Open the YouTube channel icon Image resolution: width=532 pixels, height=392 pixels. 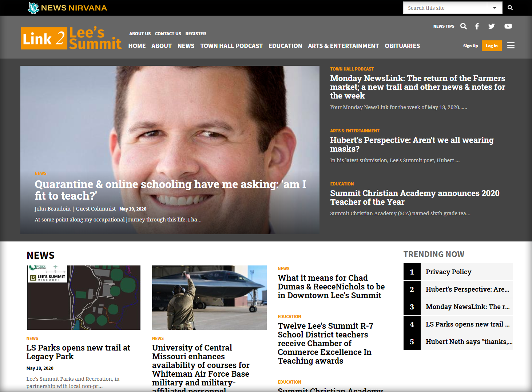pyautogui.click(x=508, y=26)
